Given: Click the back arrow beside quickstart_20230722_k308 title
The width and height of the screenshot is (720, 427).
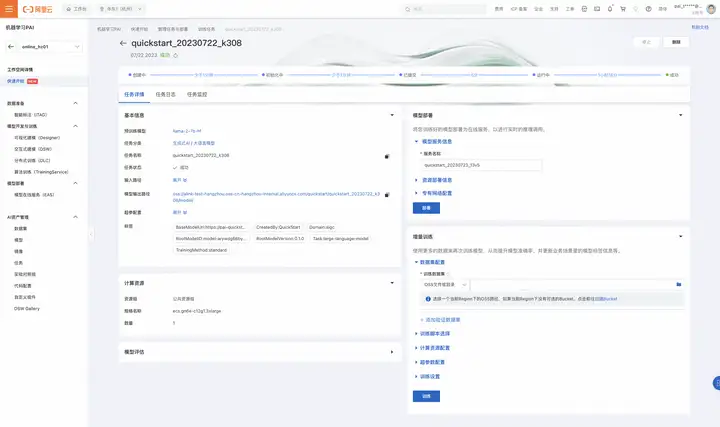Looking at the screenshot, I should click(x=123, y=43).
